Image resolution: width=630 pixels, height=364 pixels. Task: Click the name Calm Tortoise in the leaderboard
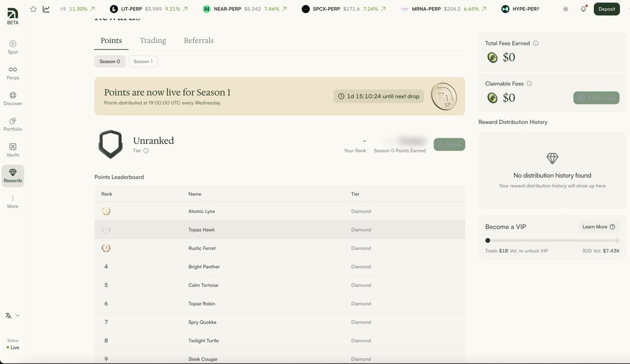coord(203,285)
